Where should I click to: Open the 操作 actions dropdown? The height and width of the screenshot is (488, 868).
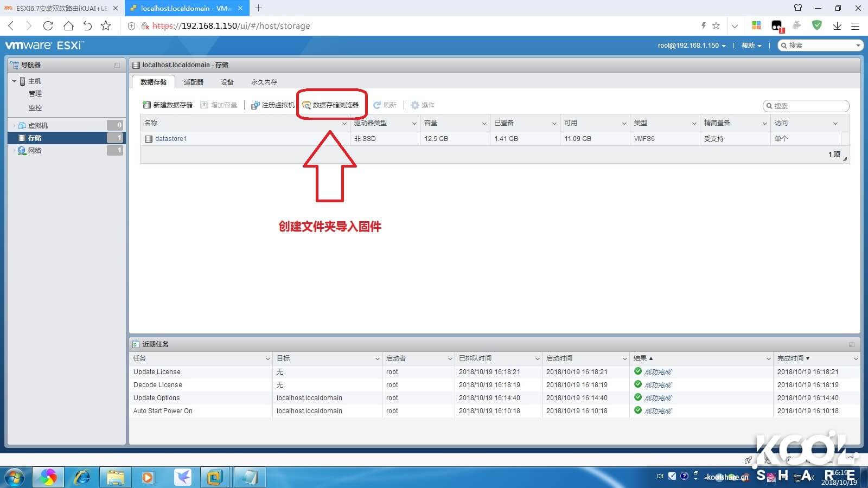(x=423, y=105)
